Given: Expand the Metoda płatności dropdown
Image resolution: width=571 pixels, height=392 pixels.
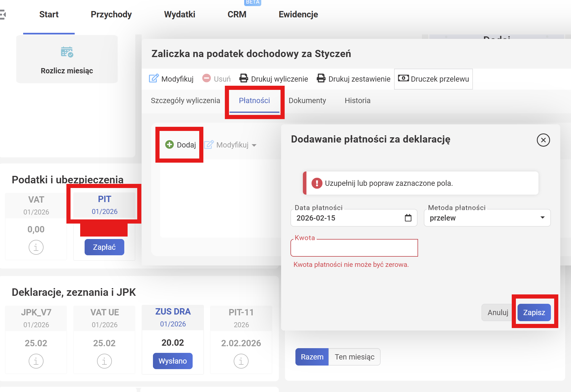Looking at the screenshot, I should [542, 218].
